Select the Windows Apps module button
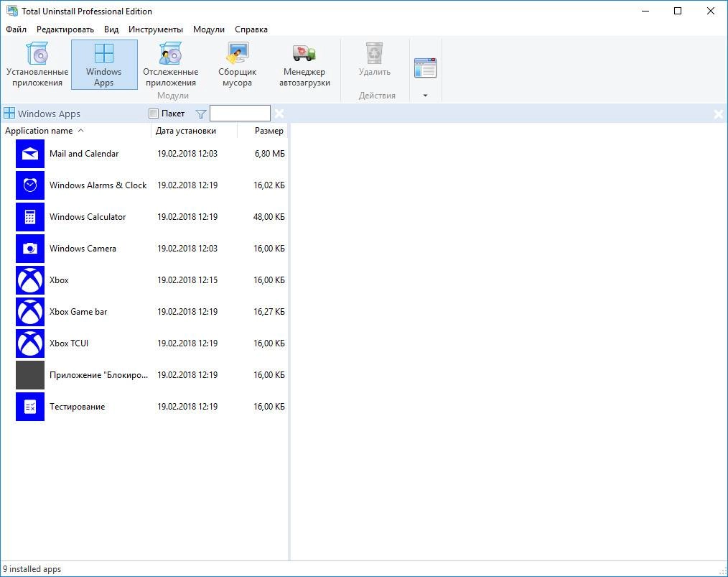Viewport: 728px width, 577px height. point(104,65)
